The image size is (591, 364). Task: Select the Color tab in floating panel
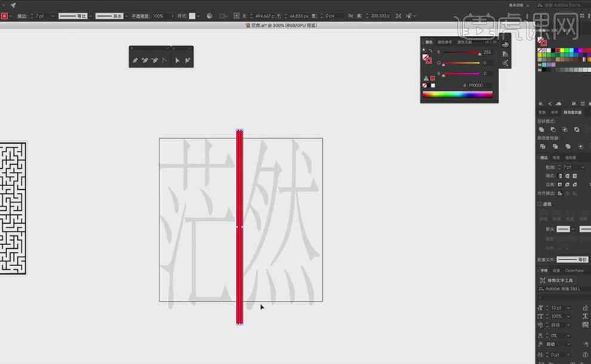[429, 42]
